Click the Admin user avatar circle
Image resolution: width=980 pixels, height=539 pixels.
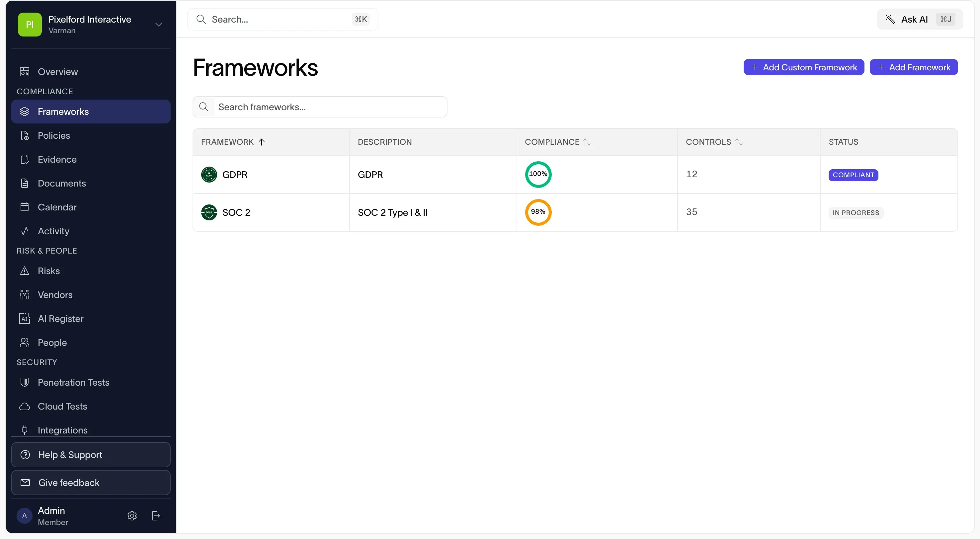[x=24, y=515]
